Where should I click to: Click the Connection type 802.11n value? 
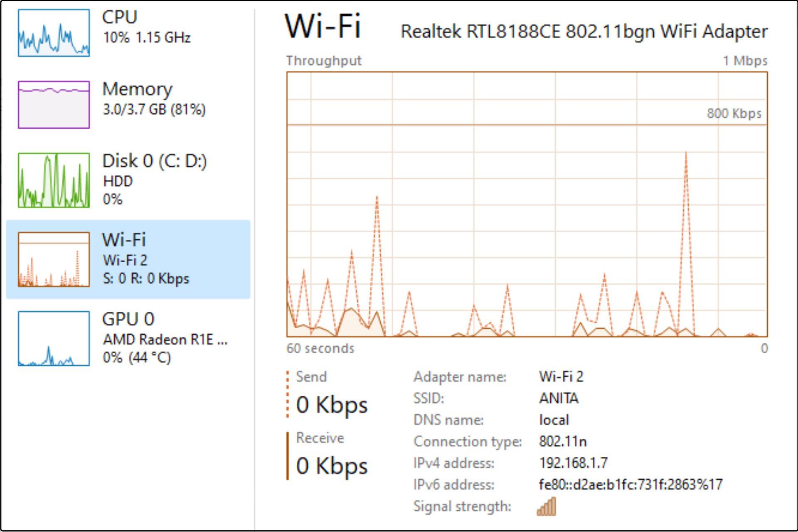coord(562,441)
